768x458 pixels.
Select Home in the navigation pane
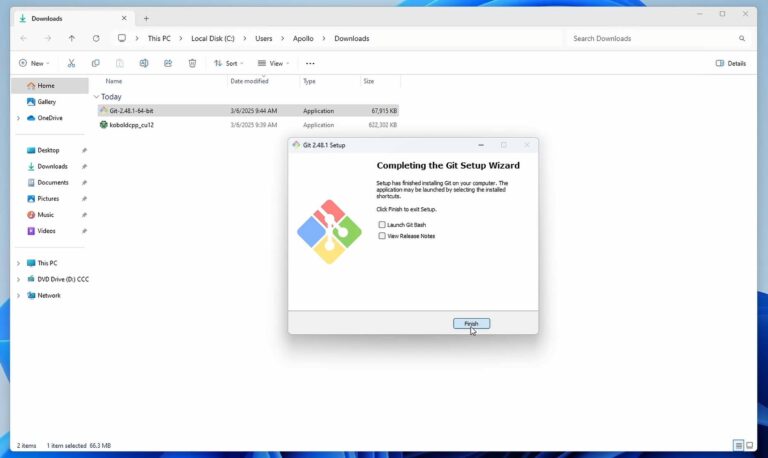pos(50,85)
